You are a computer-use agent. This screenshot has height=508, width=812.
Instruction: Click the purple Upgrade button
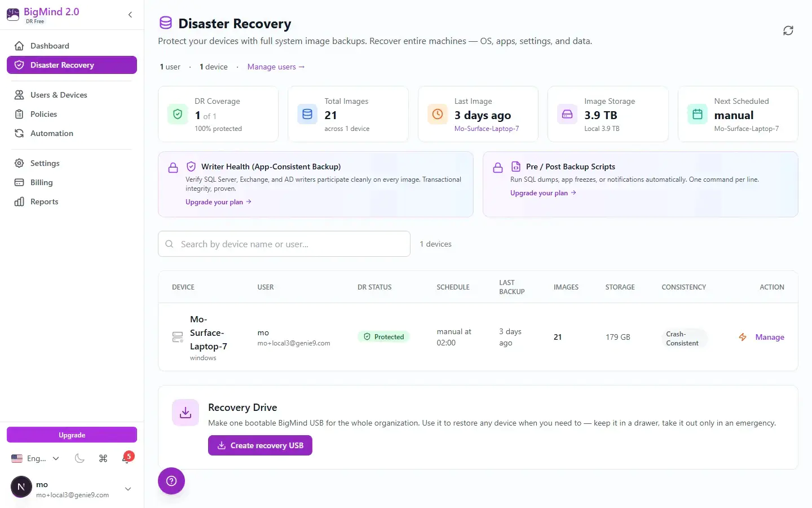pos(72,435)
